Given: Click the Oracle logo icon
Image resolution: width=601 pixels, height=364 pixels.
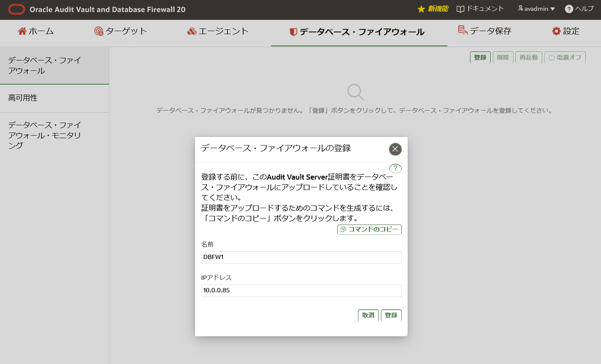Looking at the screenshot, I should point(16,9).
